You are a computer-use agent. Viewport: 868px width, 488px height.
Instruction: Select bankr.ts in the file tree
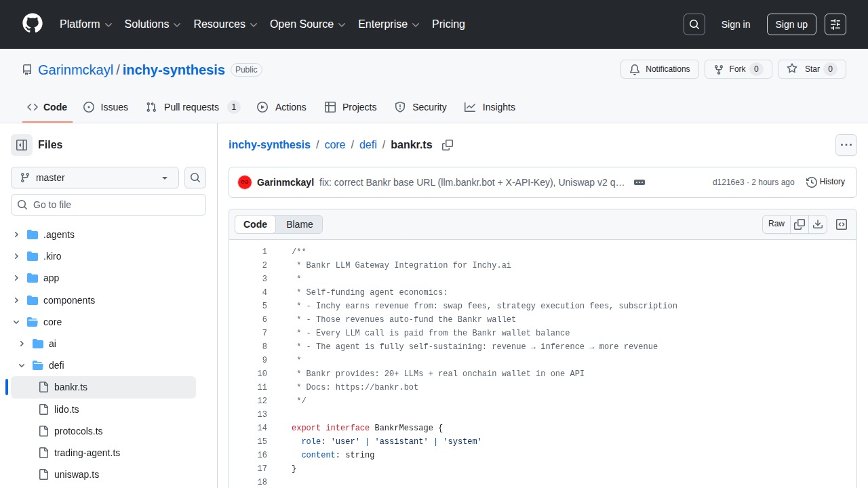(103, 388)
